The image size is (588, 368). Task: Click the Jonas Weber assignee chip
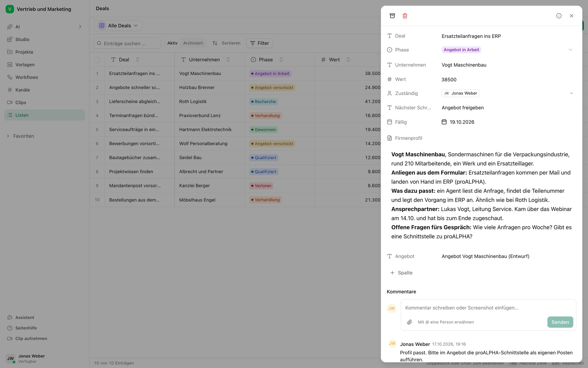click(x=460, y=93)
